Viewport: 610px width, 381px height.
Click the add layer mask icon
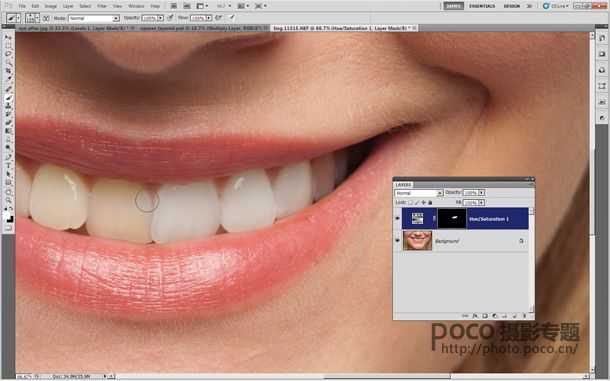click(x=485, y=316)
